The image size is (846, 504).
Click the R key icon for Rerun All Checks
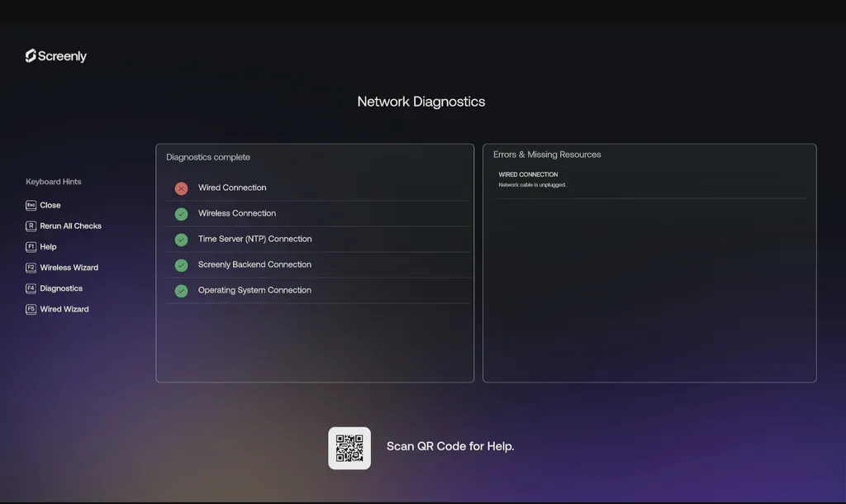[x=31, y=226]
